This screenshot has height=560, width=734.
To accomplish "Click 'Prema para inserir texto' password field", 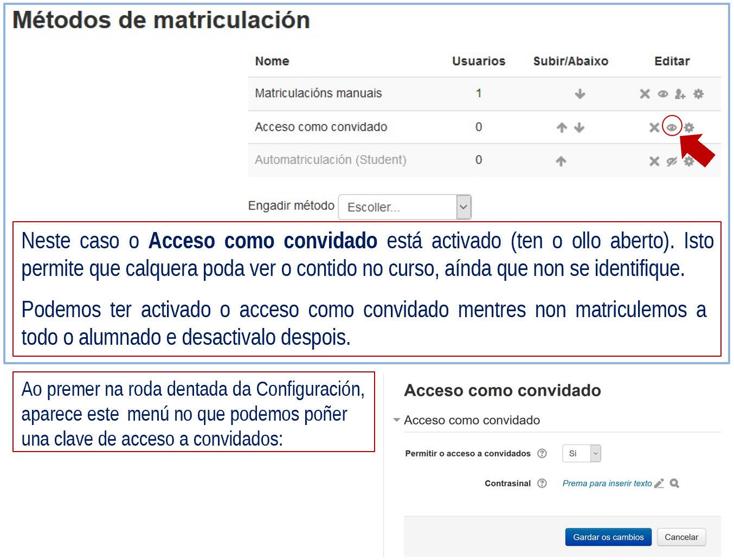I will 607,484.
